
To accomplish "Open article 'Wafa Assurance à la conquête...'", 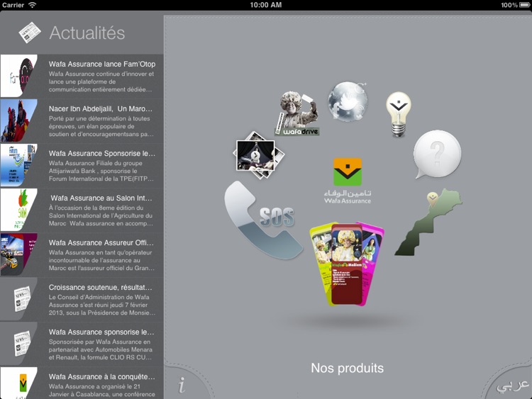I will coord(82,383).
